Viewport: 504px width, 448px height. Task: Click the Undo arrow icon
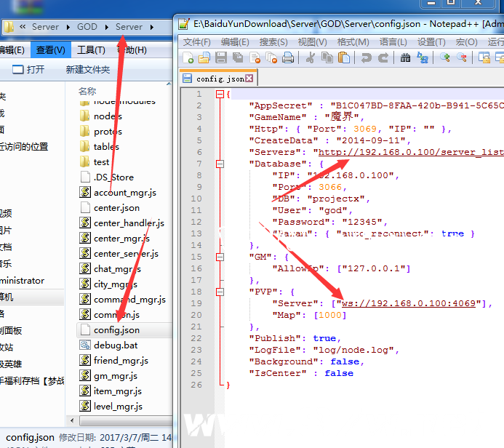[366, 58]
